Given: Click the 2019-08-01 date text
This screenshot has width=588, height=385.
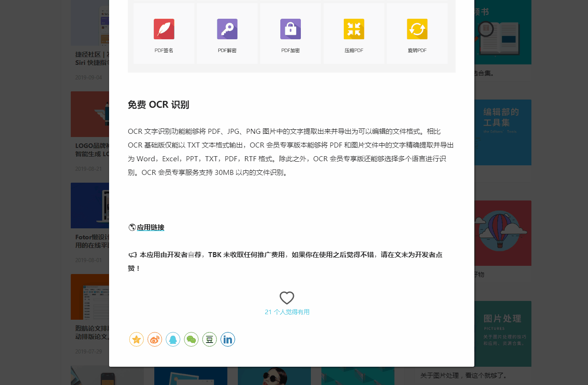Looking at the screenshot, I should (89, 260).
